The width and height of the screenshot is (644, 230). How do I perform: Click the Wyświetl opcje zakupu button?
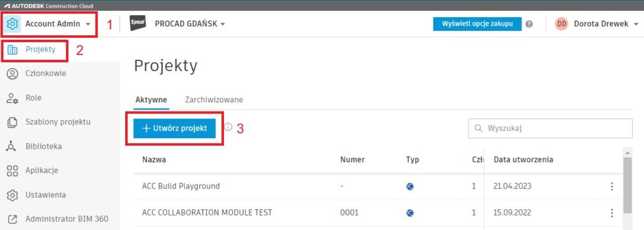[477, 24]
